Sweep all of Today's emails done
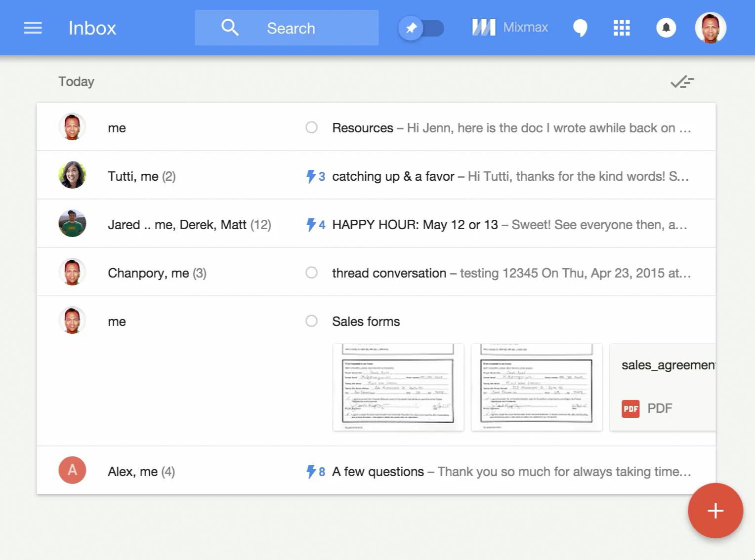The width and height of the screenshot is (755, 560). click(682, 81)
